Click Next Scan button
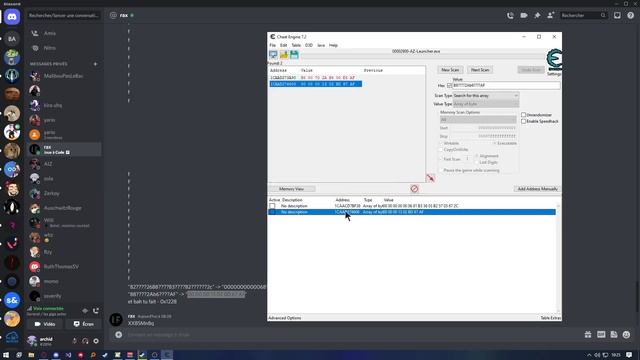The height and width of the screenshot is (360, 640). click(x=480, y=70)
